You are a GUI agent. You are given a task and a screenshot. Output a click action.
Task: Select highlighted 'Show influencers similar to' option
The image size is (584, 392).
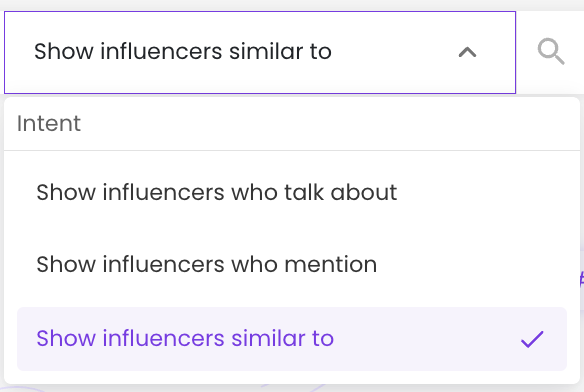[x=292, y=339]
